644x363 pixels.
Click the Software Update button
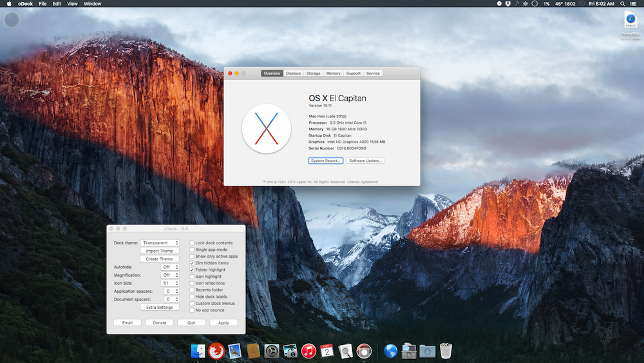tap(366, 161)
